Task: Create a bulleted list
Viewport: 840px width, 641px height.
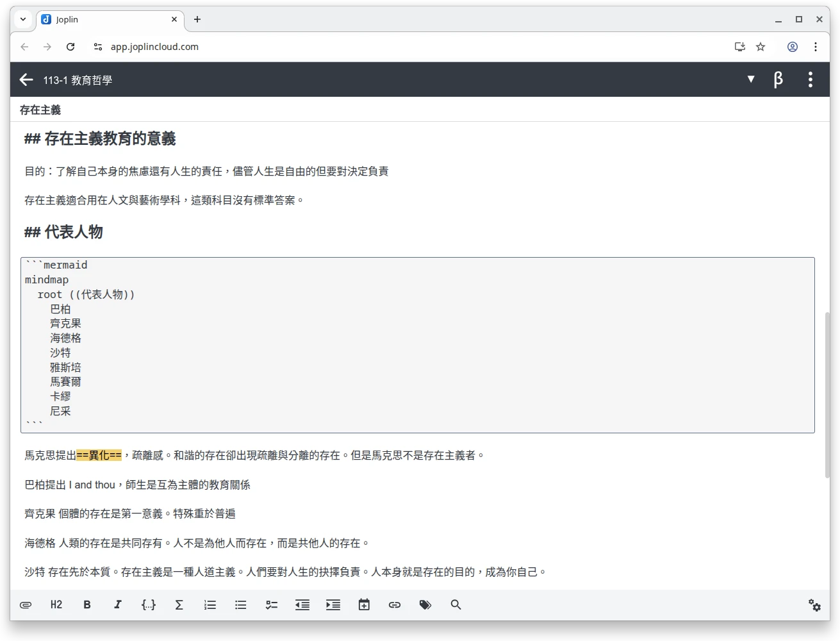Action: coord(241,604)
